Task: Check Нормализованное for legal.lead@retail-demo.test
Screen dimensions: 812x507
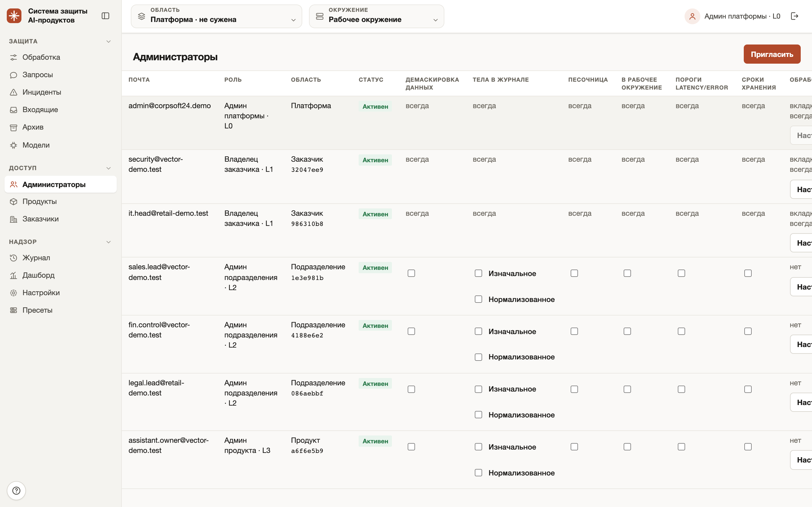Action: coord(478,415)
